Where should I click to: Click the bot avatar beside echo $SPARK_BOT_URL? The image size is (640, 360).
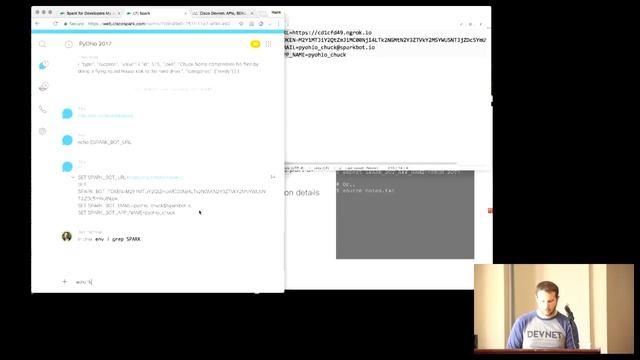point(67,140)
